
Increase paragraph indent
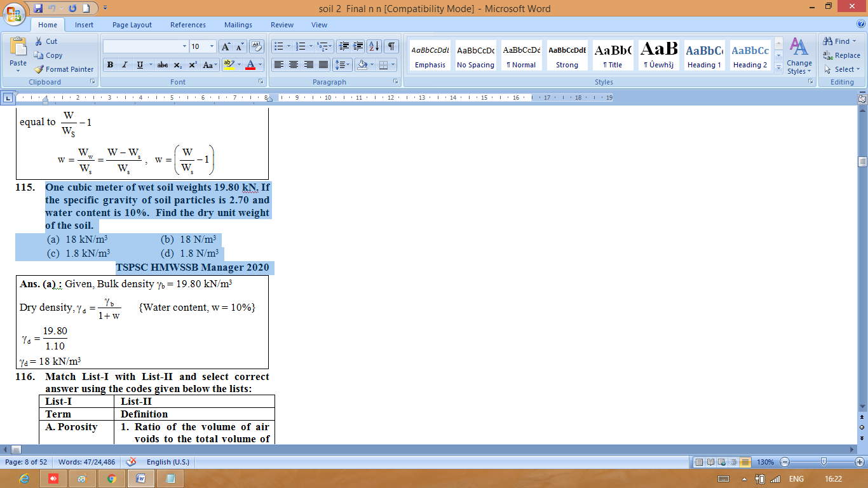[x=358, y=46]
